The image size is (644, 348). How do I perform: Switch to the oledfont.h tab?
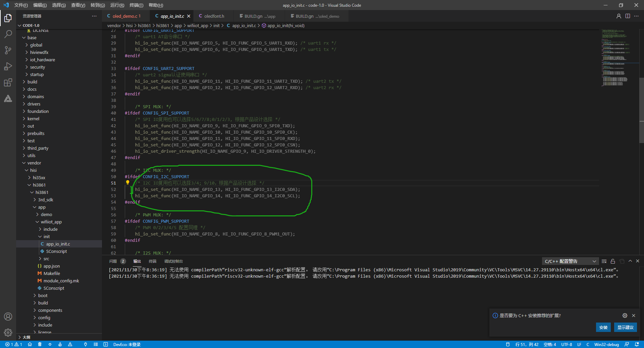tap(214, 16)
